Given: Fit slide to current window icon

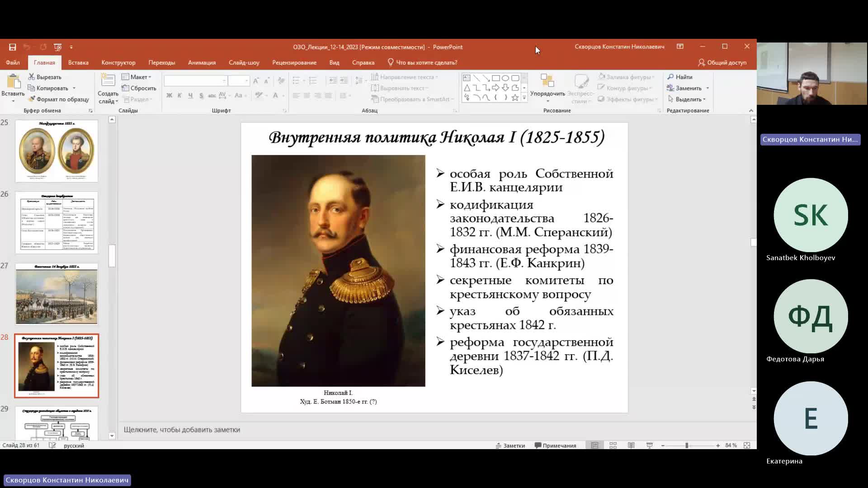Looking at the screenshot, I should pos(747,446).
